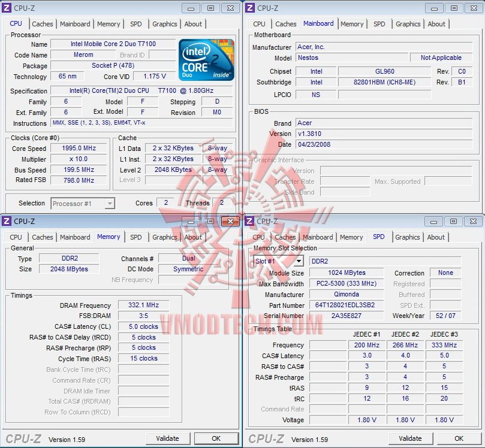Click the Cycle Time value 15 clocks
The image size is (485, 448).
(x=143, y=358)
